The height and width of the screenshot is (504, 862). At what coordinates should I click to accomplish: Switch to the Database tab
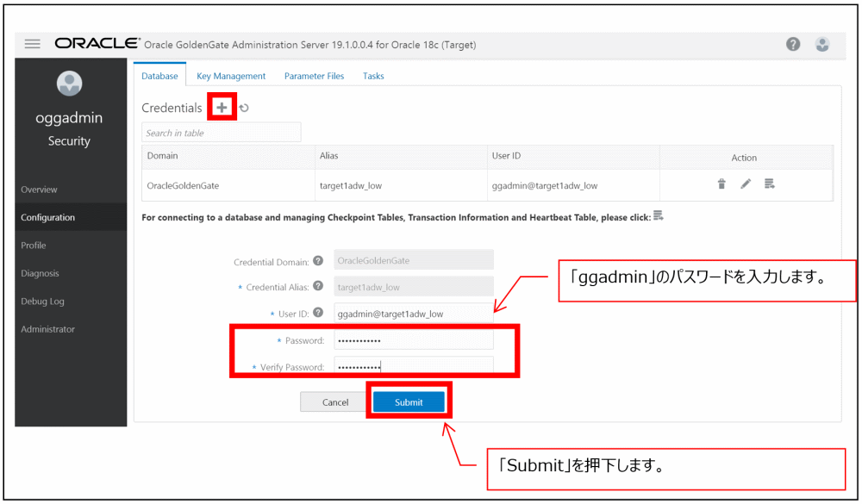pyautogui.click(x=159, y=76)
